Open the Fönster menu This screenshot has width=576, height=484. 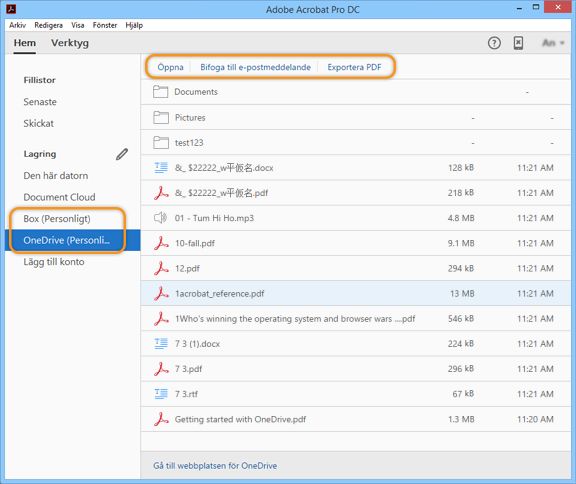105,25
